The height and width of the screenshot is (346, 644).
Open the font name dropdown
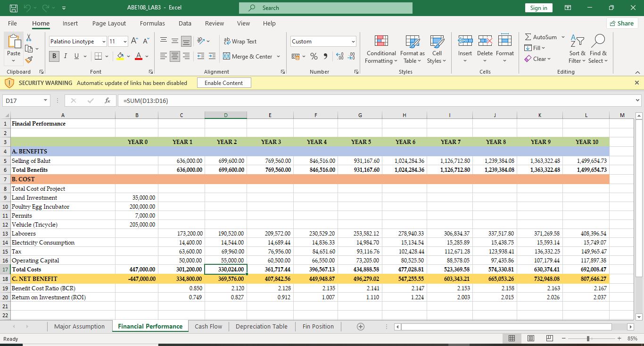tap(104, 42)
